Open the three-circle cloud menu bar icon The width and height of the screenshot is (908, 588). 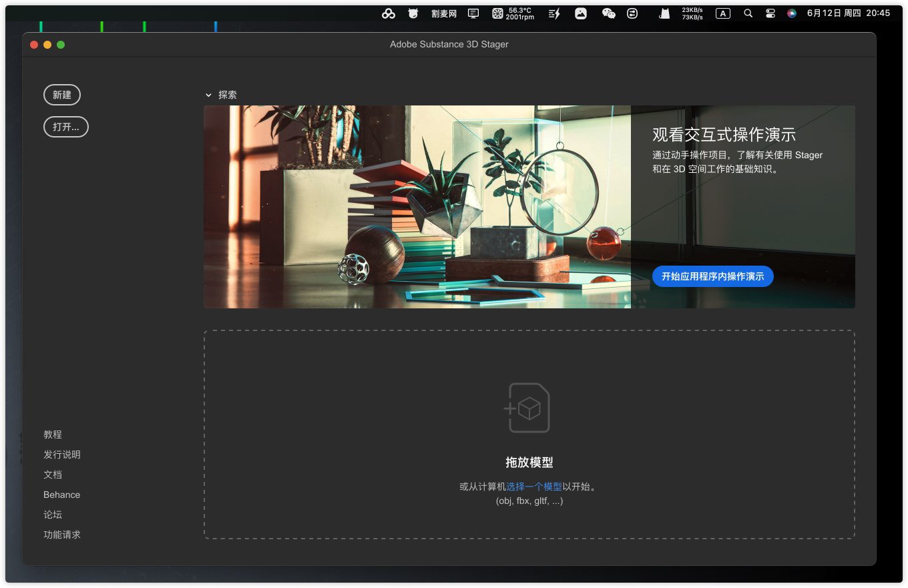click(389, 13)
